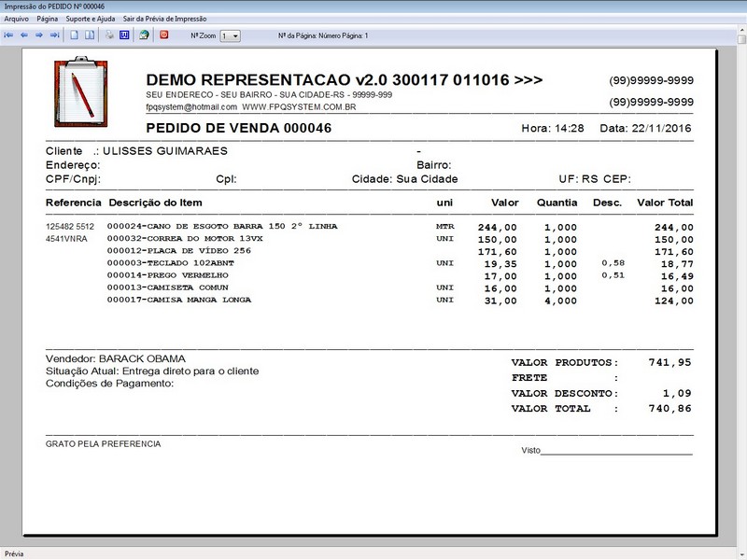Click Sair da Prévia de Impressão
This screenshot has height=560, width=747.
point(165,19)
